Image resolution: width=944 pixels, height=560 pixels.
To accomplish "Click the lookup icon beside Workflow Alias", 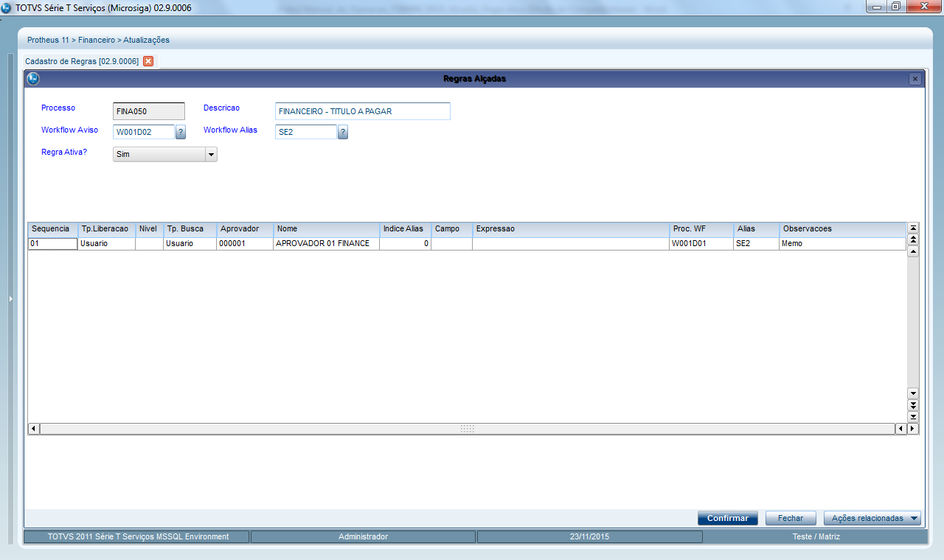I will coord(342,132).
